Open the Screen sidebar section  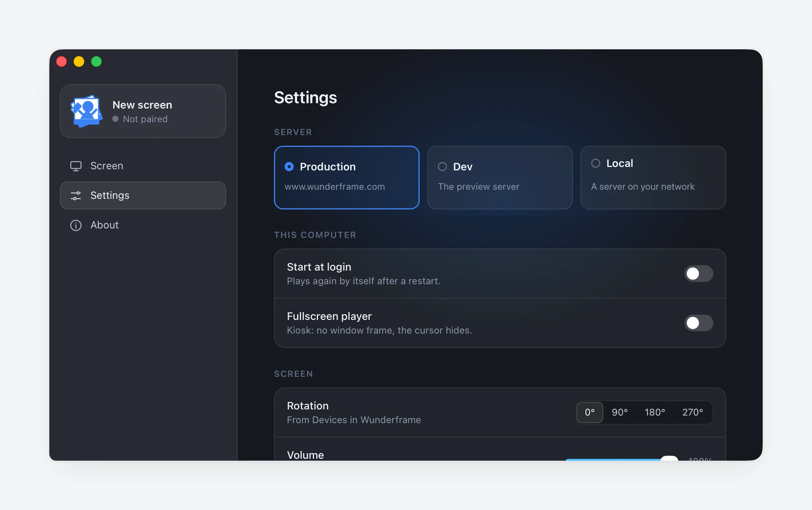tap(143, 166)
